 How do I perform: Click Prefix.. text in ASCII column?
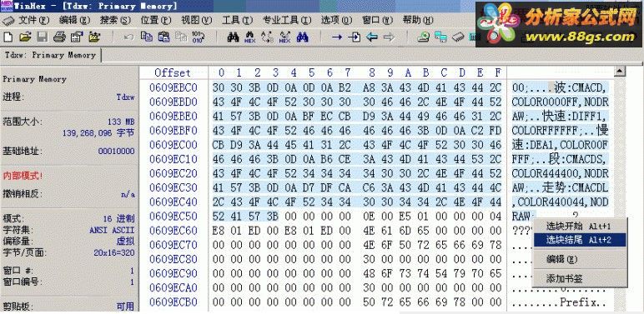click(582, 302)
